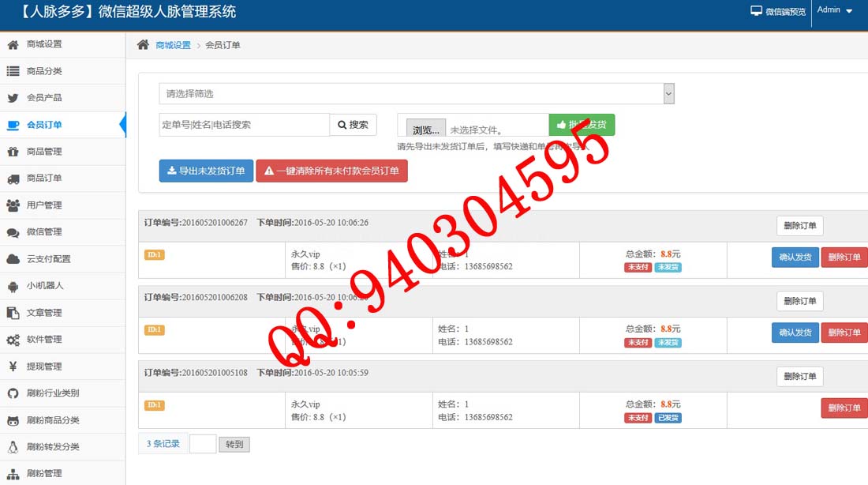Click the monitor icon for 微信端预览

[x=757, y=11]
